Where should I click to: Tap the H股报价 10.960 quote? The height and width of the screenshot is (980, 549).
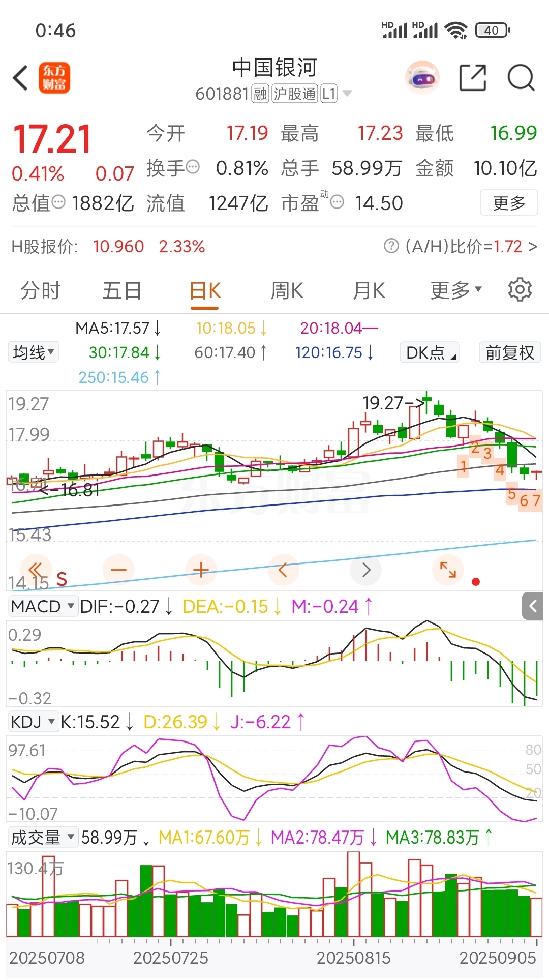coord(118,247)
